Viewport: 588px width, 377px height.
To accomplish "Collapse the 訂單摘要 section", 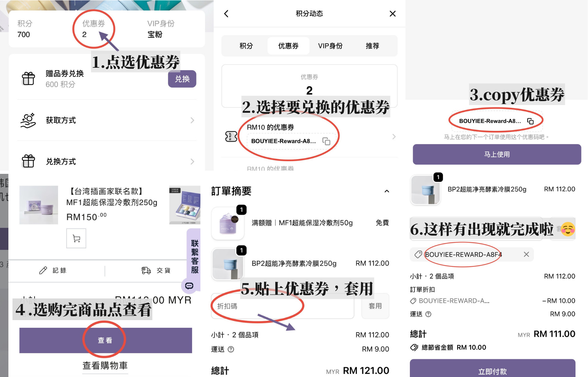I will pos(387,191).
